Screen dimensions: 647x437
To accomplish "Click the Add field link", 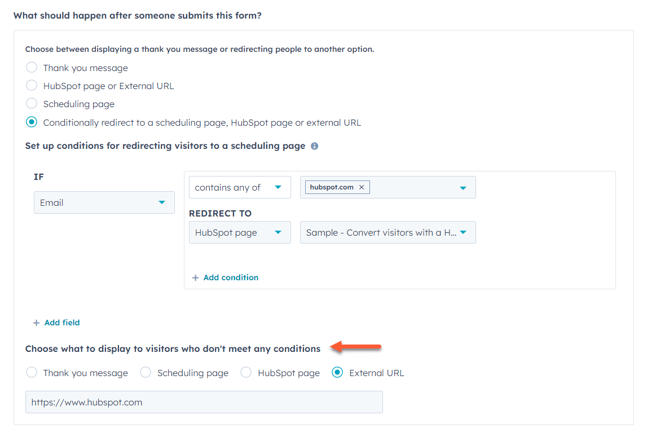I will coord(62,322).
